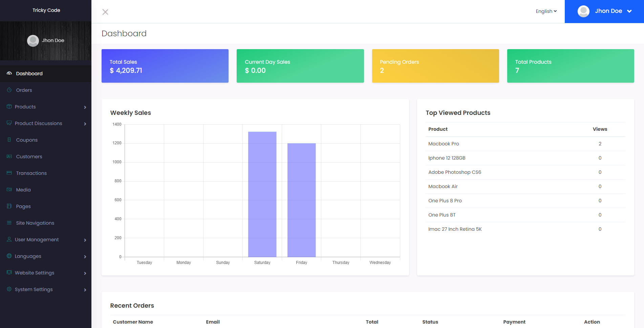This screenshot has height=328, width=644.
Task: Open the System Settings menu item
Action: tap(34, 289)
